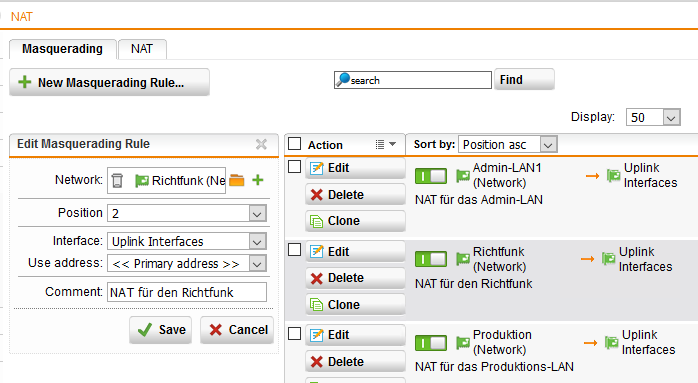Screen dimensions: 698x383
Task: Click Admin-LAN1 network object icon
Action: click(463, 175)
